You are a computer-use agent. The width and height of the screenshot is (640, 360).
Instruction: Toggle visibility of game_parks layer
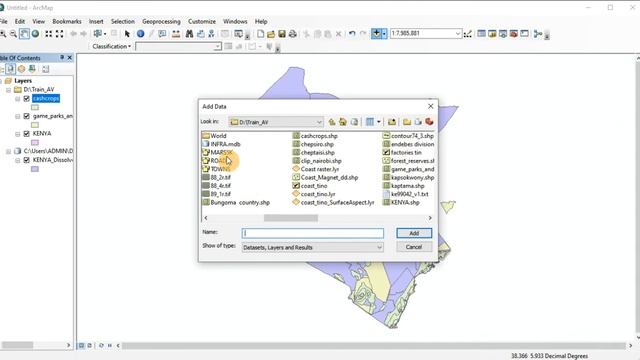[x=27, y=116]
